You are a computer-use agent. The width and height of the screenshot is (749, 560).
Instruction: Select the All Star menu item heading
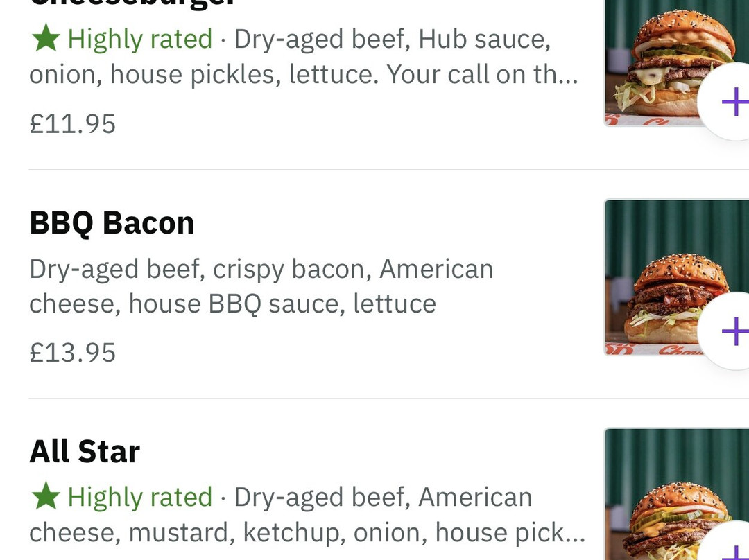pos(85,452)
